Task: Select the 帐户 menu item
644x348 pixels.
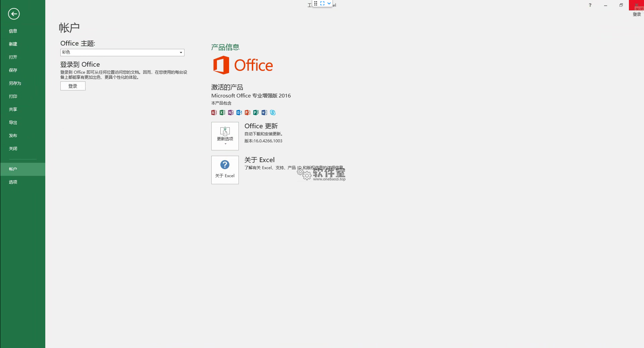Action: pyautogui.click(x=22, y=169)
